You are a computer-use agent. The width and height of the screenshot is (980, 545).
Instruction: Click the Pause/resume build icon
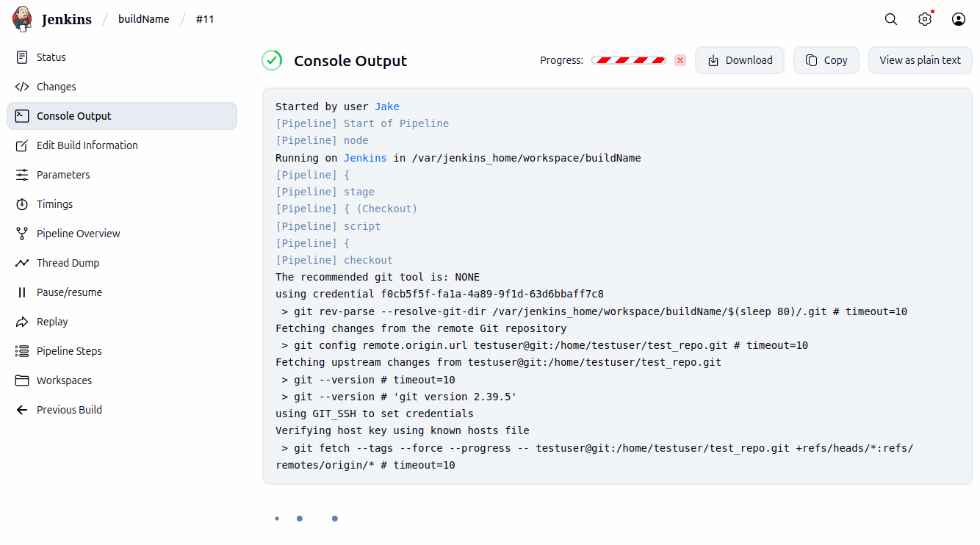(23, 292)
